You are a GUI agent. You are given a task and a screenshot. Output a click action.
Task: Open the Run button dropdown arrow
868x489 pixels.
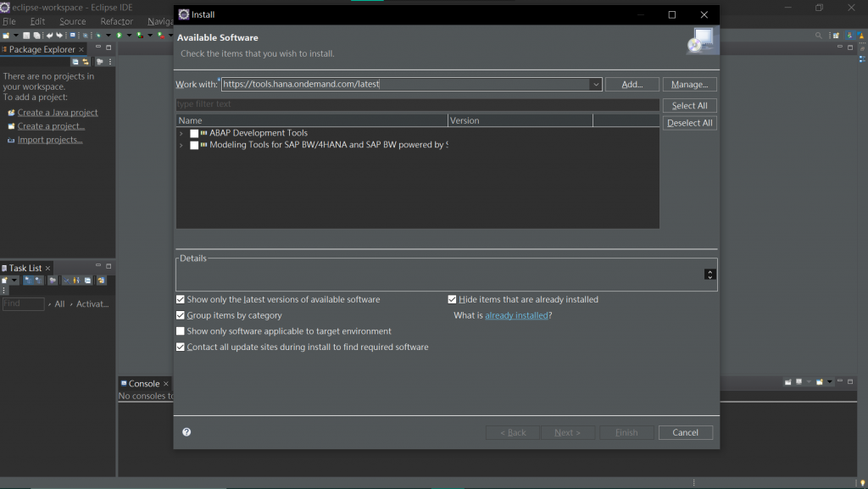[129, 36]
